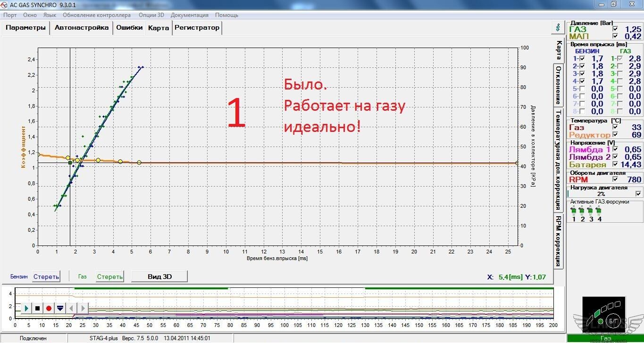Screen dimensions: 644x343
Task: Check gas injector 3 checkbox
Action: 620,74
